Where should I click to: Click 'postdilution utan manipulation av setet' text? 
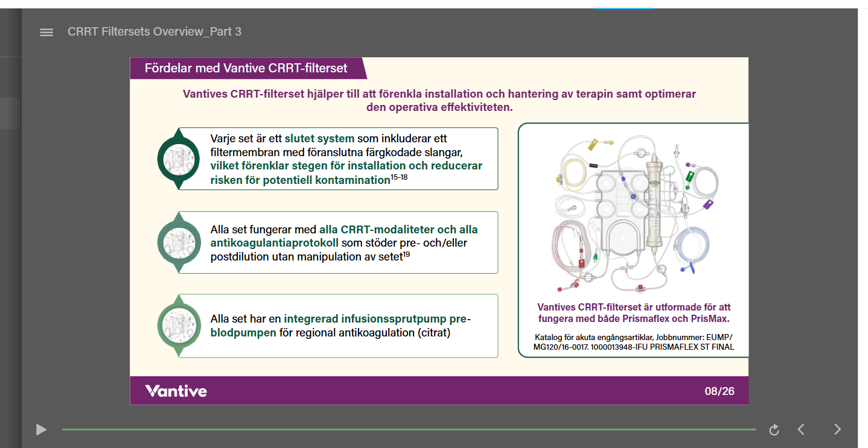[306, 257]
